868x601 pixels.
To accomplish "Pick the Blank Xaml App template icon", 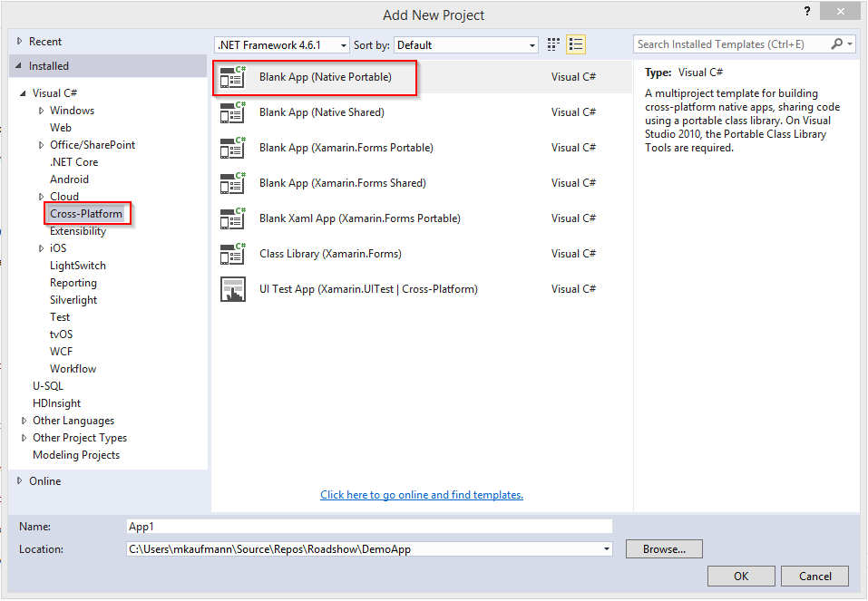I will (x=233, y=218).
